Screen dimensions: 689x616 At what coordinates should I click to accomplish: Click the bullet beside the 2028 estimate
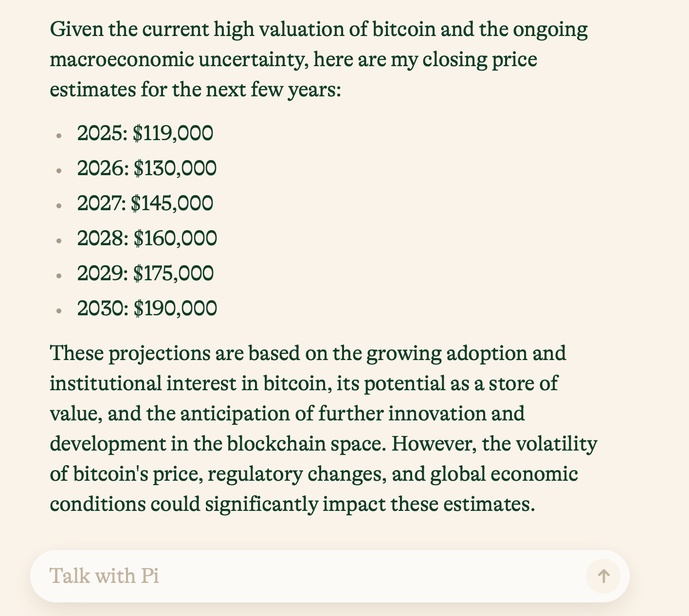(x=59, y=241)
